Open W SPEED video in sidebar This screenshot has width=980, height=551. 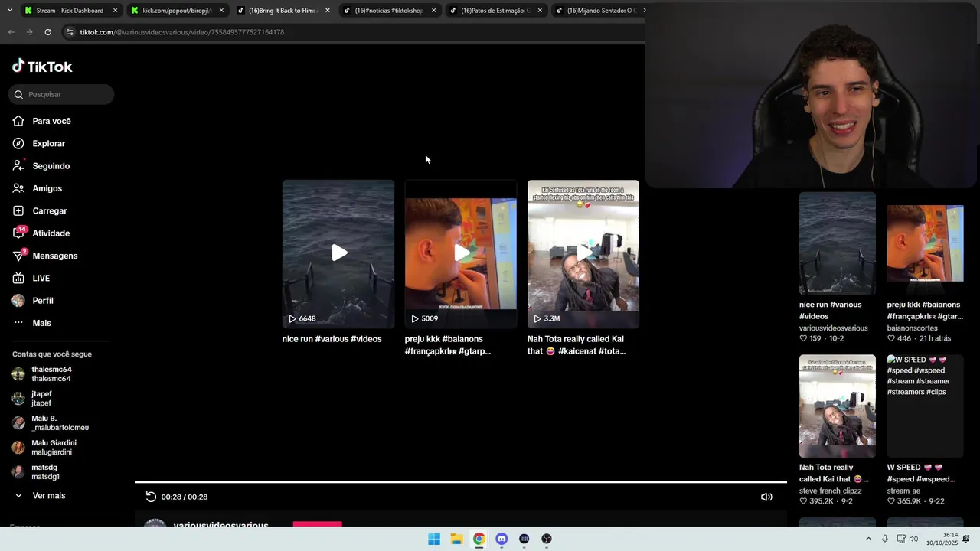(x=925, y=406)
